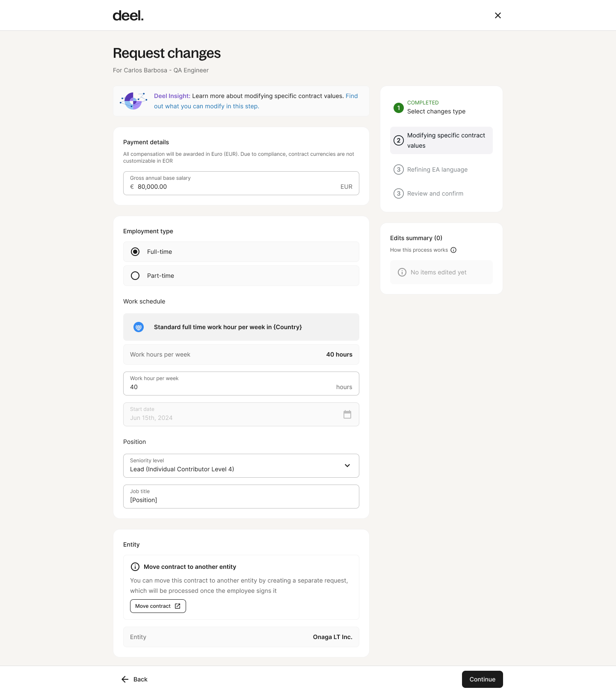Go to Modifying specific contract values step
Screen dimensions: 616x693
point(441,140)
